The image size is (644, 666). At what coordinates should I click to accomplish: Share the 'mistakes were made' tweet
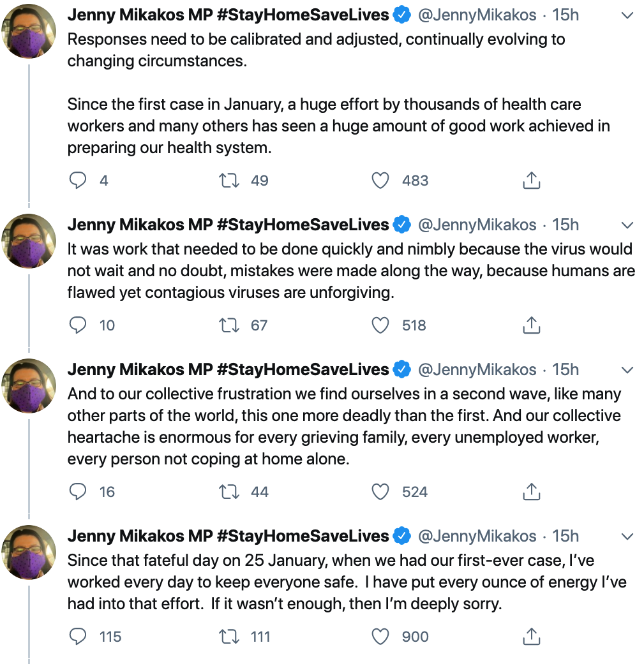tap(531, 326)
